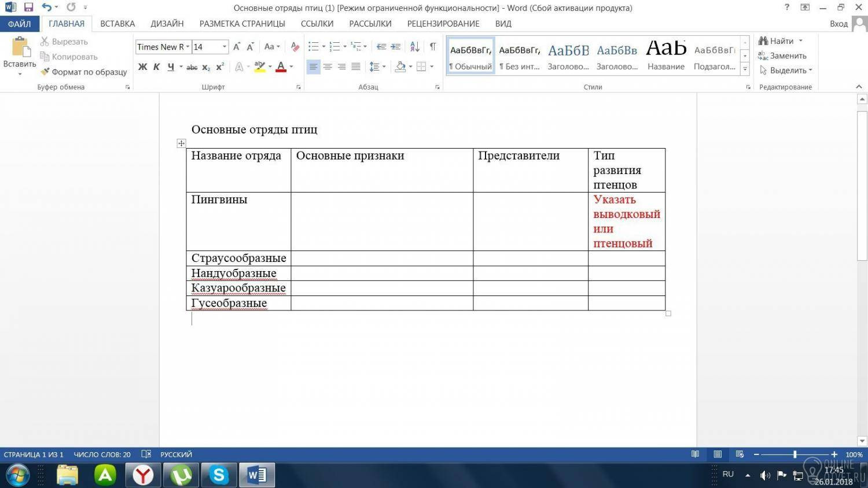Clear all formatting icon
The width and height of the screenshot is (868, 488).
click(295, 47)
